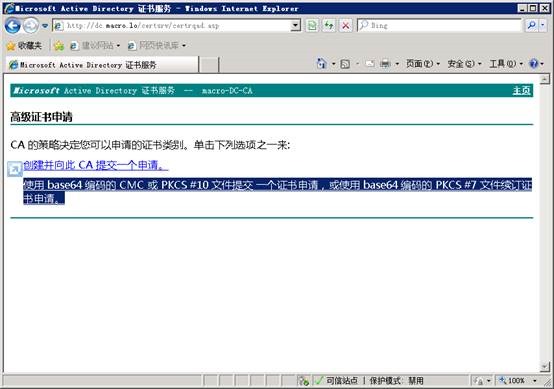The height and width of the screenshot is (389, 554).
Task: Click the red X Stop button
Action: [x=346, y=25]
